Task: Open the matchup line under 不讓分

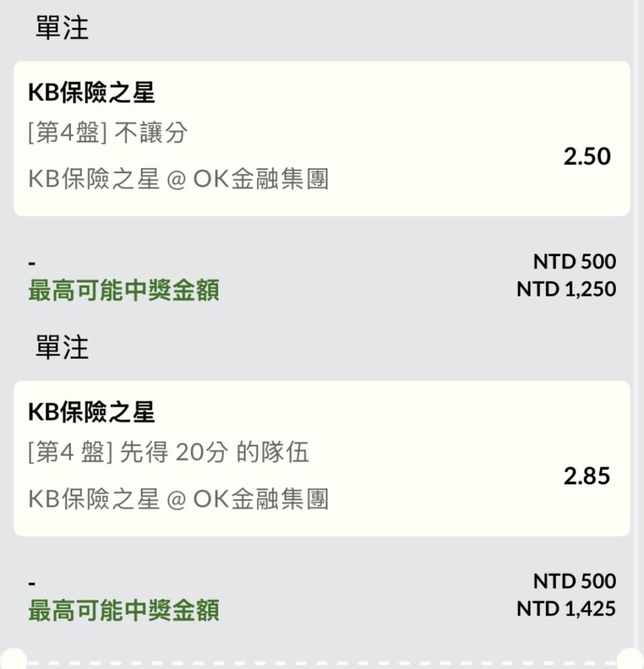Action: pyautogui.click(x=179, y=179)
